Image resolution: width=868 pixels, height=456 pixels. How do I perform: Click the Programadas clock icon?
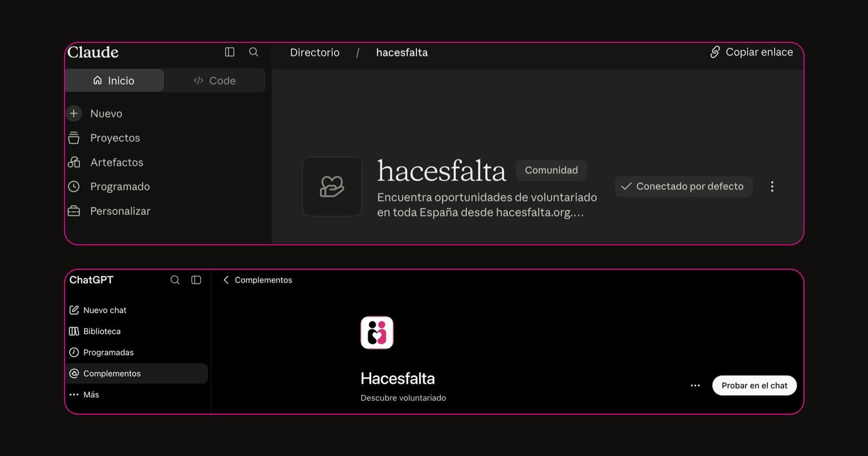[x=74, y=352]
